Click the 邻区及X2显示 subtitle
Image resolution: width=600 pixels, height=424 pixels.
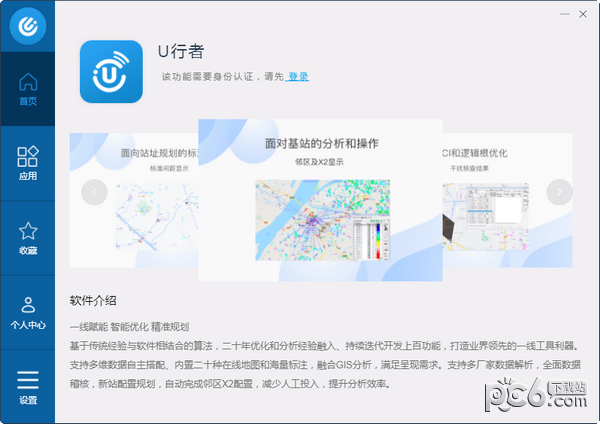[319, 162]
